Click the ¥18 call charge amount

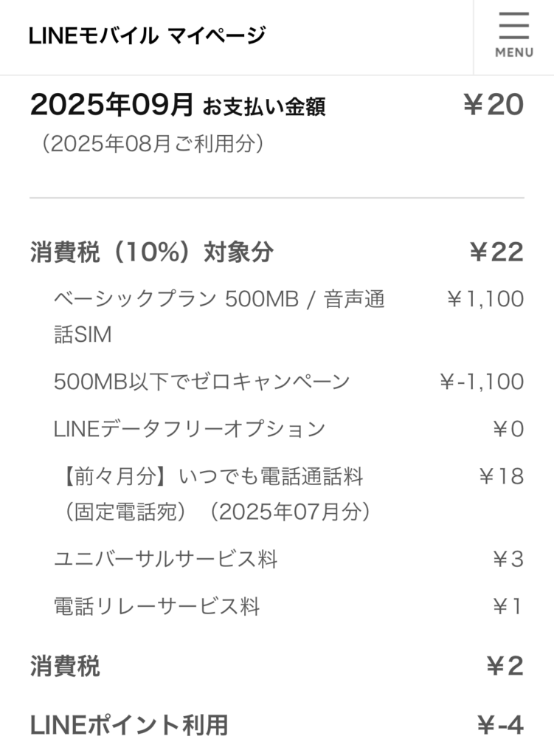[x=501, y=476]
